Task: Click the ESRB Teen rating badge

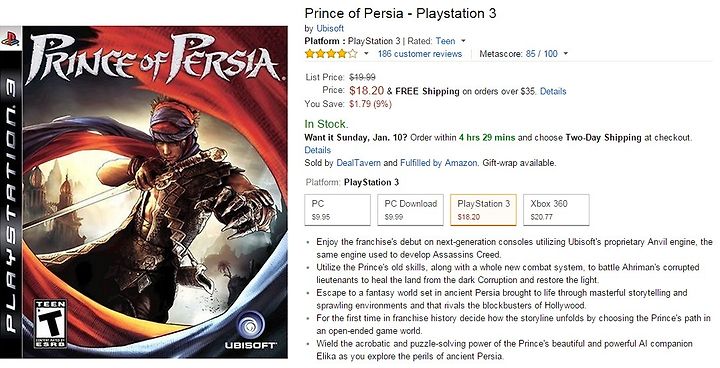Action: tap(50, 323)
